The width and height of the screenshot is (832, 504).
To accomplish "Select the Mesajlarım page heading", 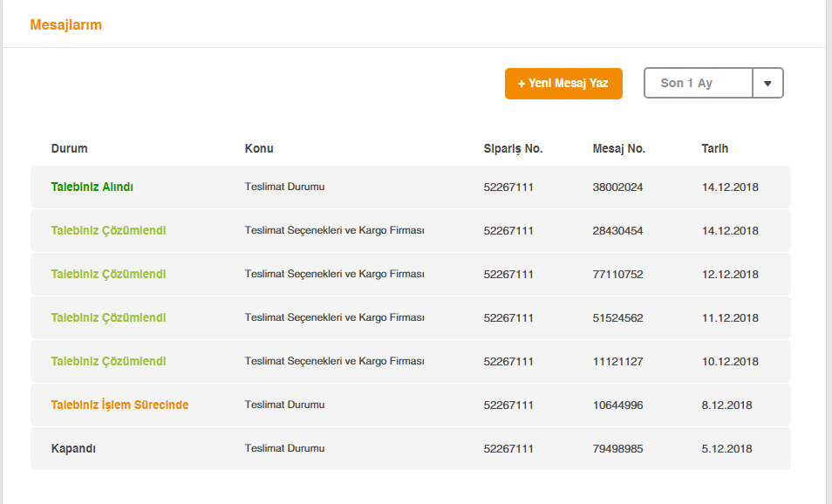I will pyautogui.click(x=65, y=25).
